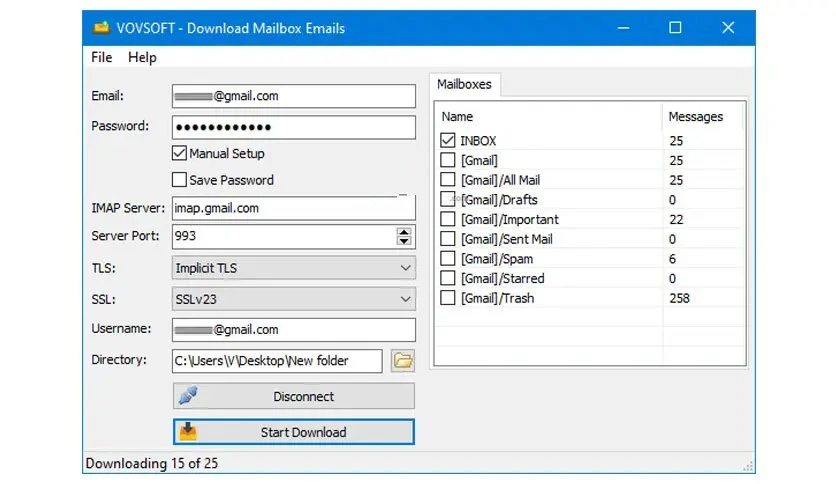Check the [Gmail] mailbox checkbox
The width and height of the screenshot is (836, 484).
(448, 160)
